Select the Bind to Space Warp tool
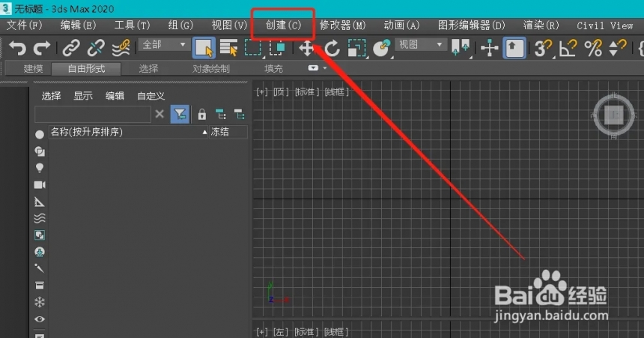Viewport: 644px width, 338px height. coord(121,48)
